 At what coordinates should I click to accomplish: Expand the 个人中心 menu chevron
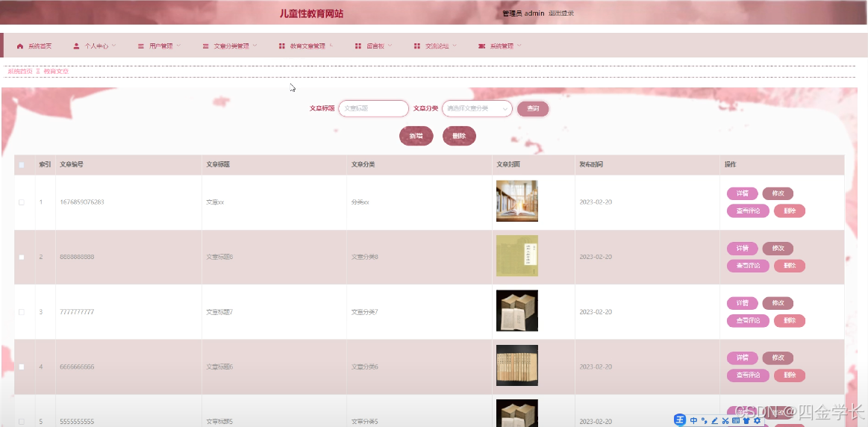[115, 46]
